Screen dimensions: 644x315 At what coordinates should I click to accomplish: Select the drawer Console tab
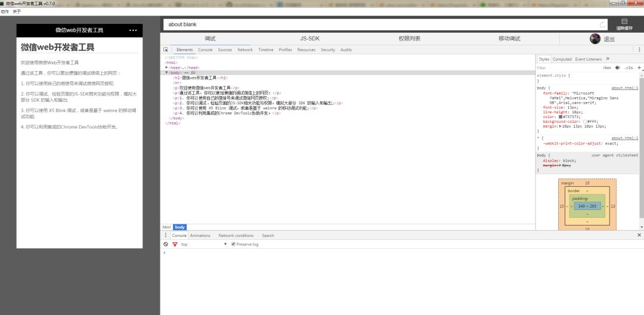179,235
